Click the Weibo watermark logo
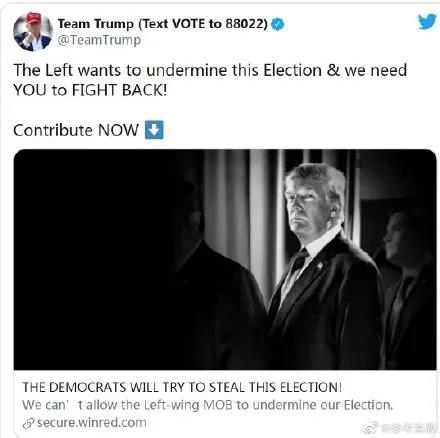This screenshot has width=440, height=438. (371, 427)
